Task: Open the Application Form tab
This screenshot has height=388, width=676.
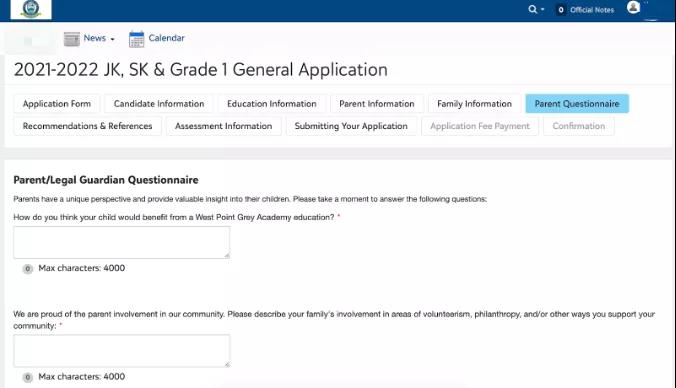Action: tap(57, 104)
